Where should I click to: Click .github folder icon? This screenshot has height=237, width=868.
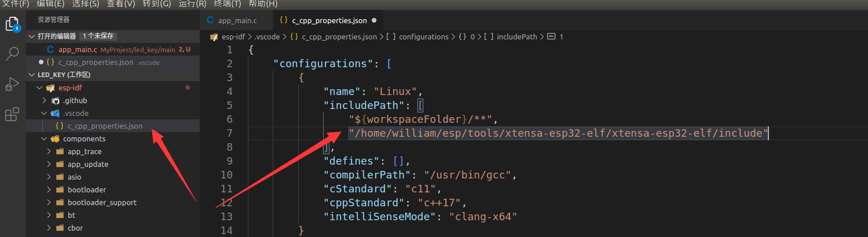pyautogui.click(x=56, y=101)
